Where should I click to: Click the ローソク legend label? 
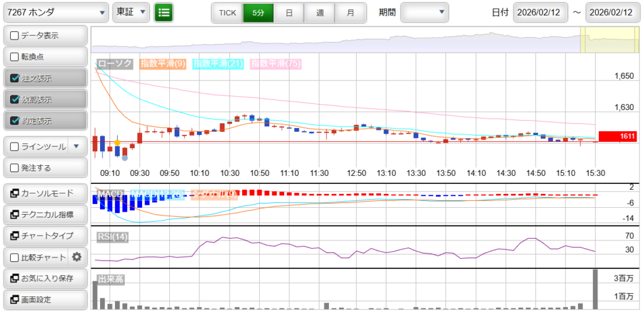[115, 63]
